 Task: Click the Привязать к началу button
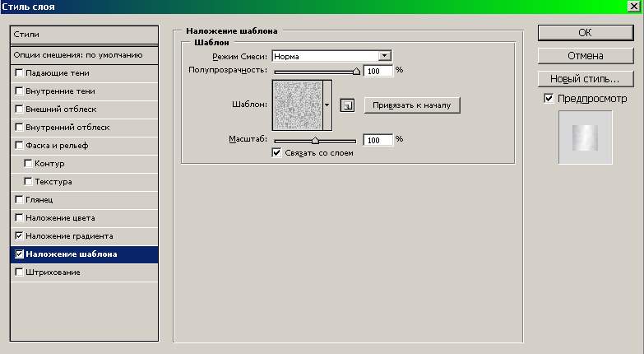[412, 105]
